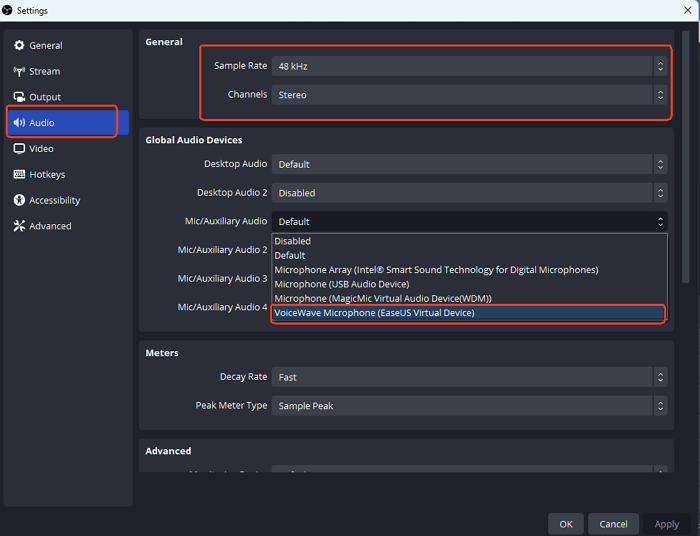
Task: Open the Accessibility settings tab
Action: [68, 200]
